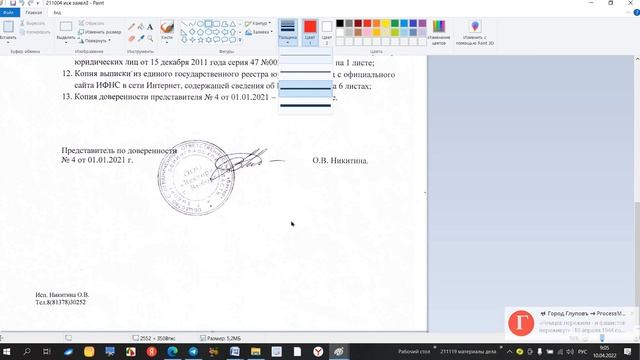Pick the thinnest line thickness option
The height and width of the screenshot is (360, 640).
coord(305,55)
